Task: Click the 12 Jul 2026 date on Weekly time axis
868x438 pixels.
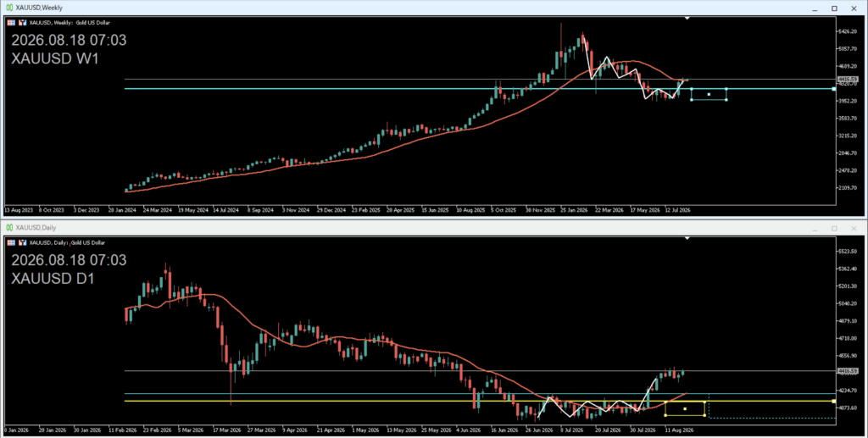Action: click(x=677, y=210)
